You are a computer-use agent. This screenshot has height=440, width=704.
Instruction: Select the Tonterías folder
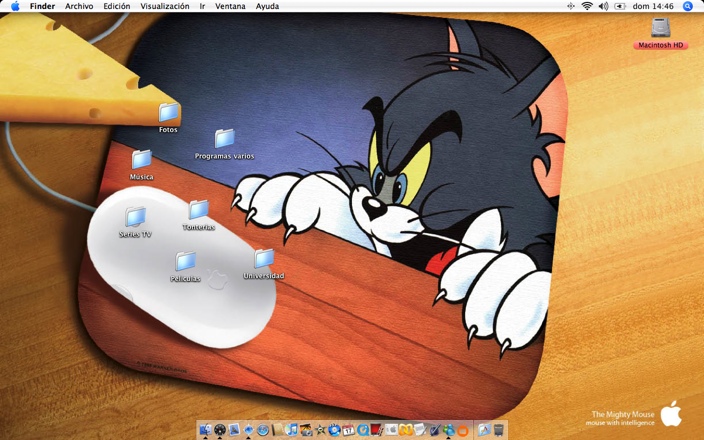199,210
